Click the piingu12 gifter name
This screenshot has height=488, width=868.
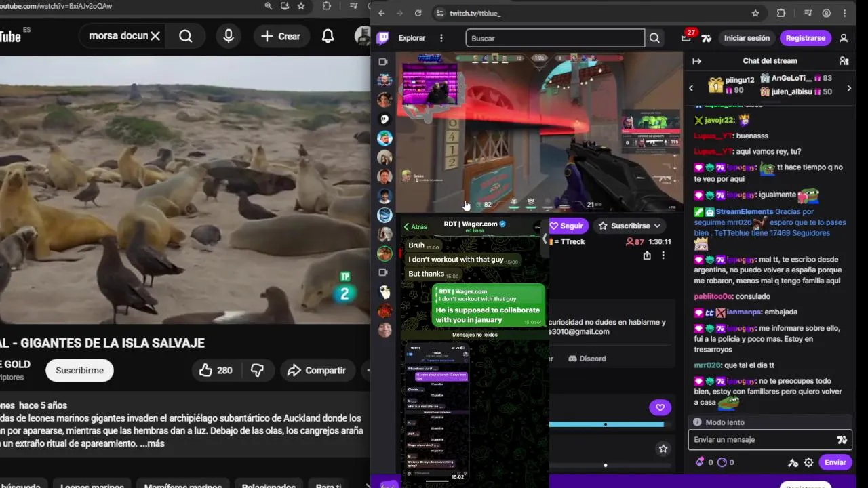pos(741,80)
